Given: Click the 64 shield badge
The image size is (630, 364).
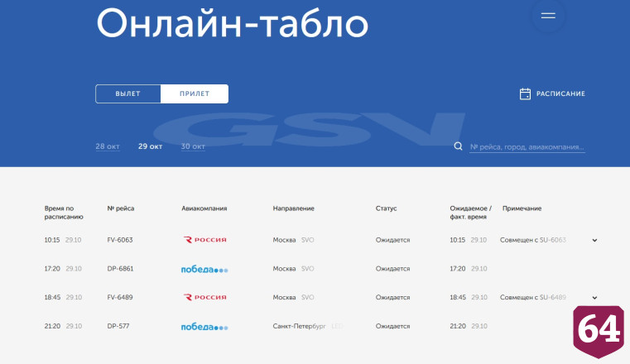Looking at the screenshot, I should click(599, 331).
